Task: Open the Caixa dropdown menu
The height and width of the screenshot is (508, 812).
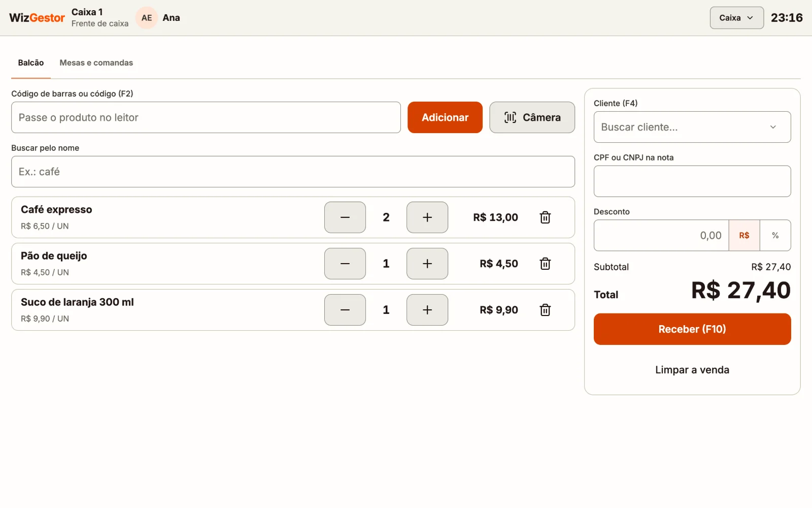Action: tap(736, 18)
